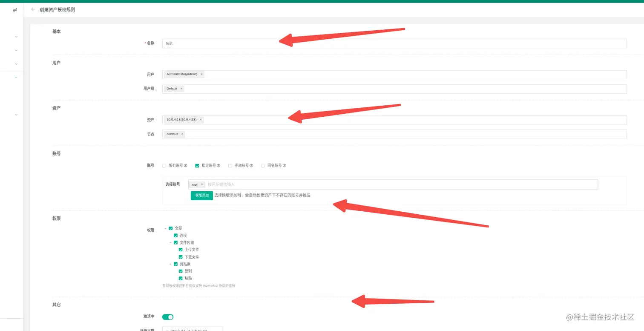The image size is (644, 331).
Task: Open help tooltip next to 同名账号
Action: tap(284, 165)
